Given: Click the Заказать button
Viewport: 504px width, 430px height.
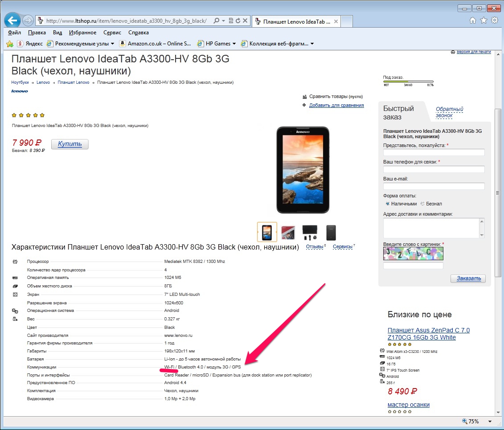Looking at the screenshot, I should (x=468, y=278).
